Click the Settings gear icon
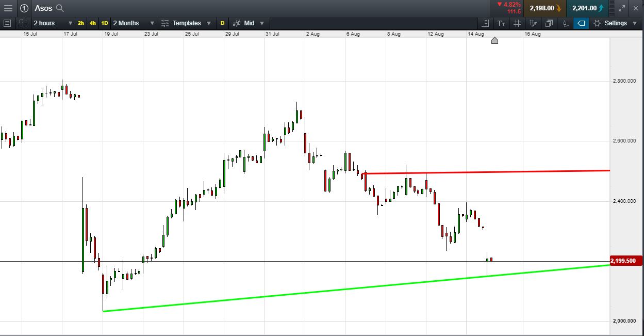Image resolution: width=644 pixels, height=336 pixels. 597,23
